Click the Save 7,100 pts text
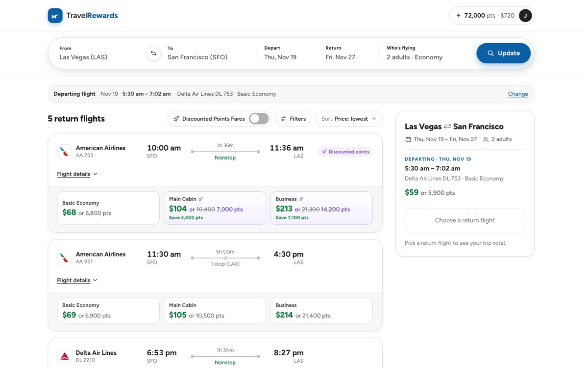The width and height of the screenshot is (588, 368). tap(292, 217)
